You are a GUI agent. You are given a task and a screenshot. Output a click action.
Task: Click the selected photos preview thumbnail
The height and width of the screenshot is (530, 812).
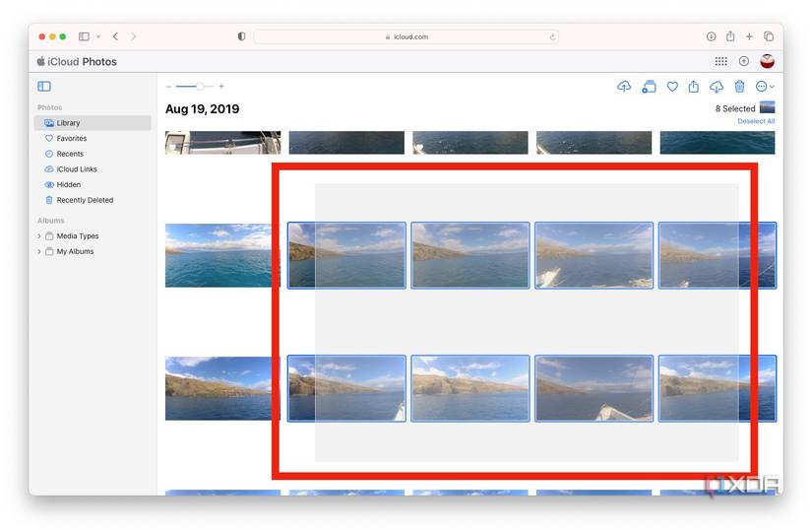pos(768,107)
